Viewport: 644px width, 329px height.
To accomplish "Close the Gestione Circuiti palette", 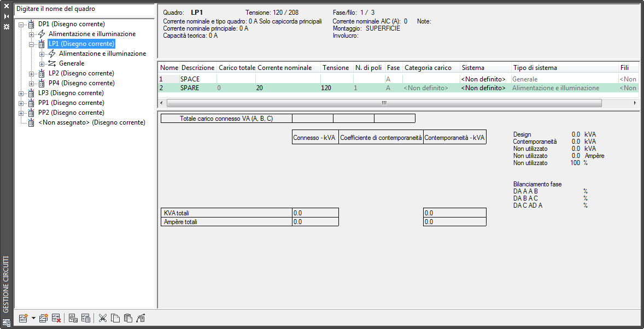I will click(x=6, y=6).
